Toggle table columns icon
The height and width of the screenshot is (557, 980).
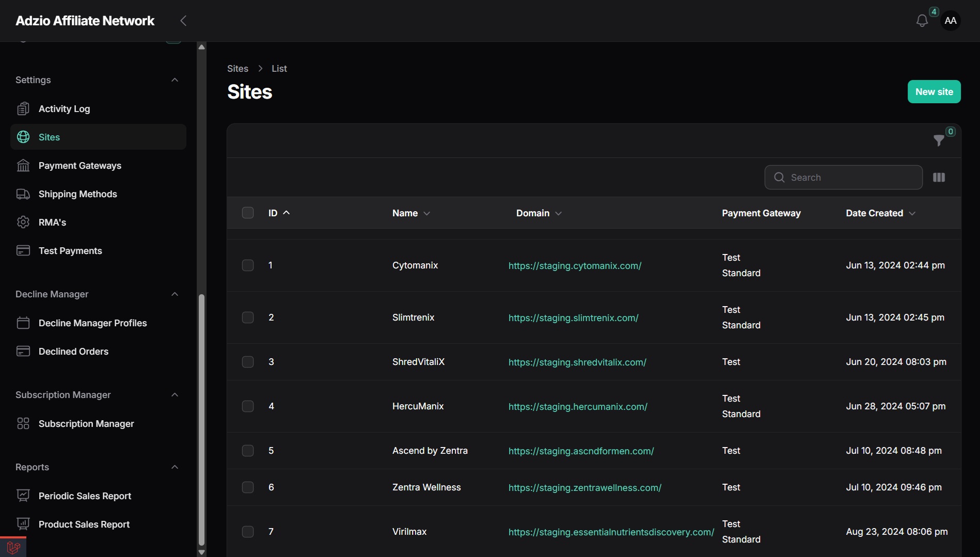(939, 178)
